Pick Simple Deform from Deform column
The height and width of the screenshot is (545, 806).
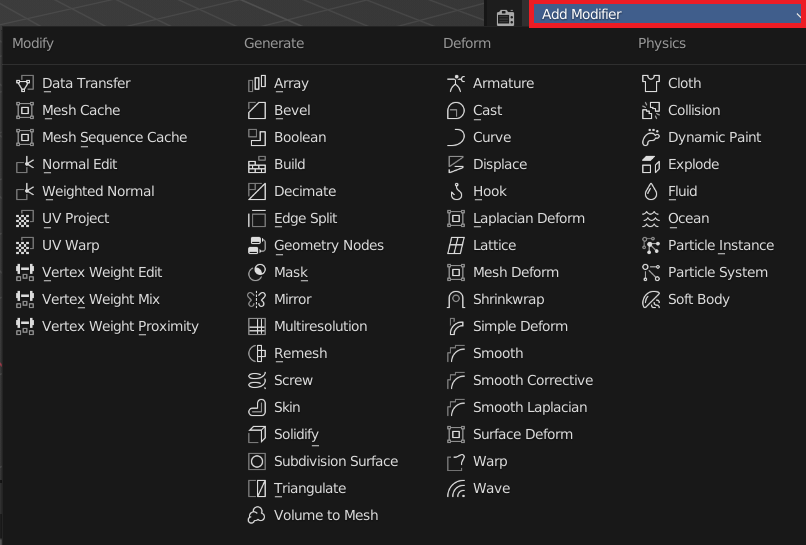pyautogui.click(x=520, y=327)
